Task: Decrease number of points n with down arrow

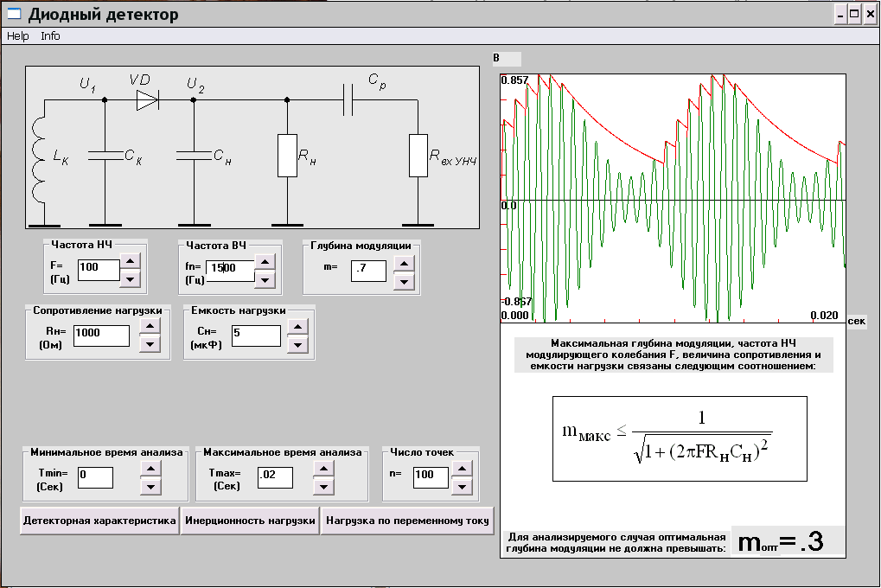Action: (461, 487)
